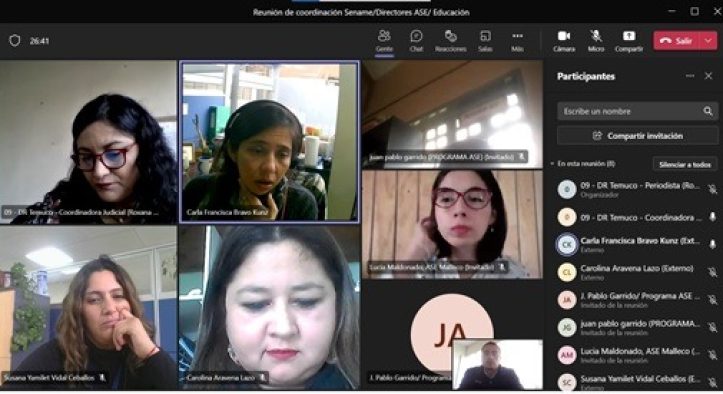Click the Compartir invitación button
The image size is (723, 394).
pyautogui.click(x=637, y=136)
